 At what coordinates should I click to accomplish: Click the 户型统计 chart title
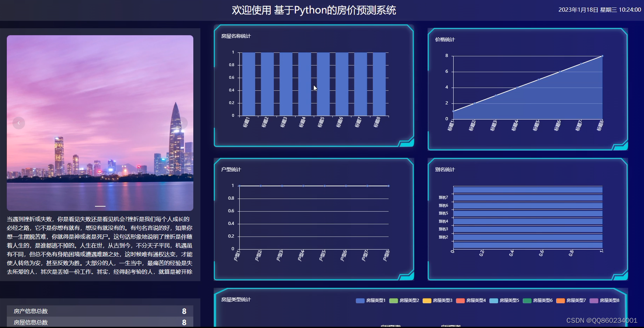[231, 170]
